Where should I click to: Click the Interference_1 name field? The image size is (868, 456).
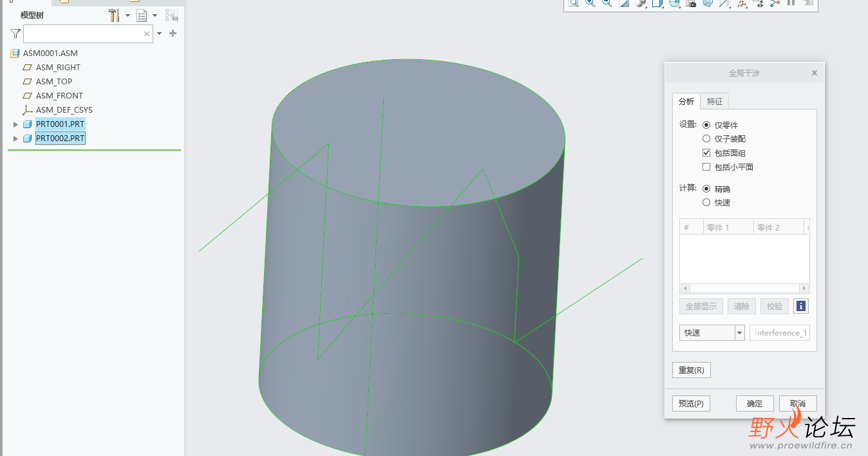point(780,333)
